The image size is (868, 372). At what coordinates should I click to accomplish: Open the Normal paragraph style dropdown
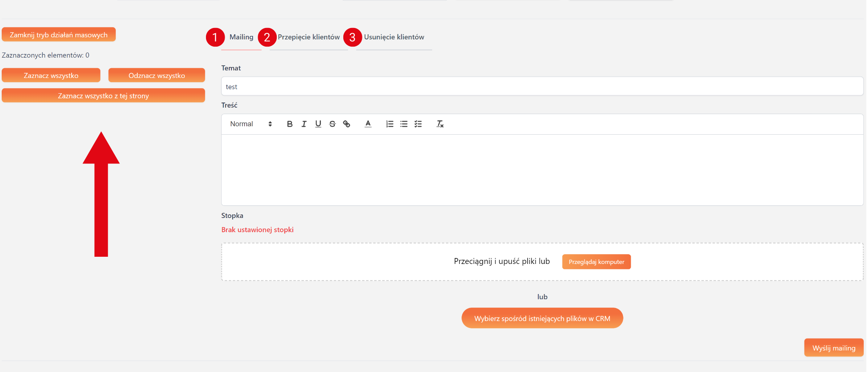(251, 124)
